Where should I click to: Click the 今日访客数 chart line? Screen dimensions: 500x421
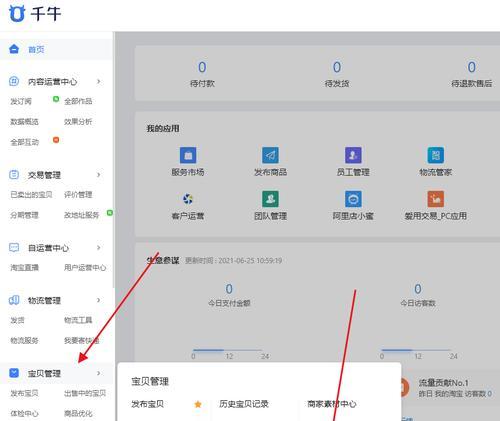coord(416,350)
